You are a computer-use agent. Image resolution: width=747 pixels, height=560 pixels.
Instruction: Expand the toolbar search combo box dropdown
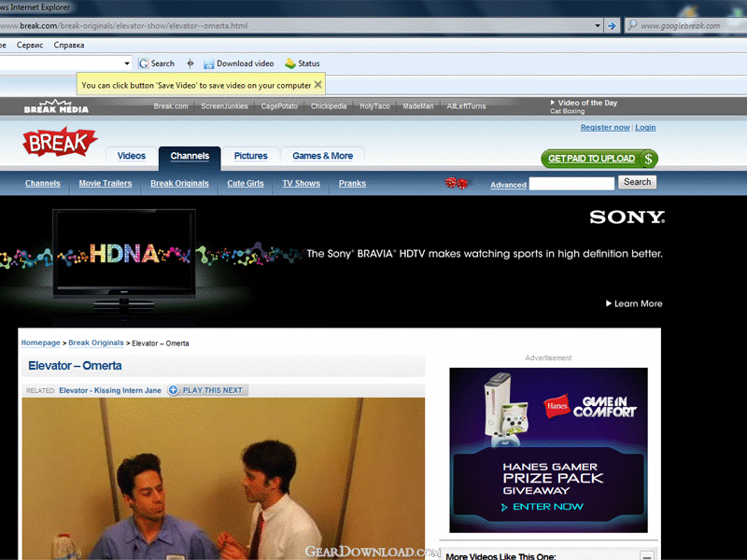coord(127,63)
